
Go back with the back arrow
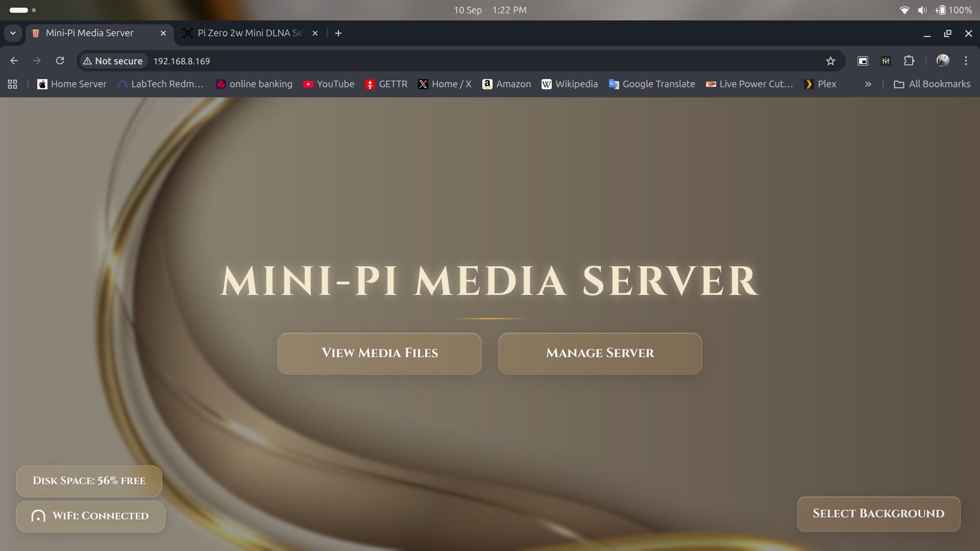(14, 61)
